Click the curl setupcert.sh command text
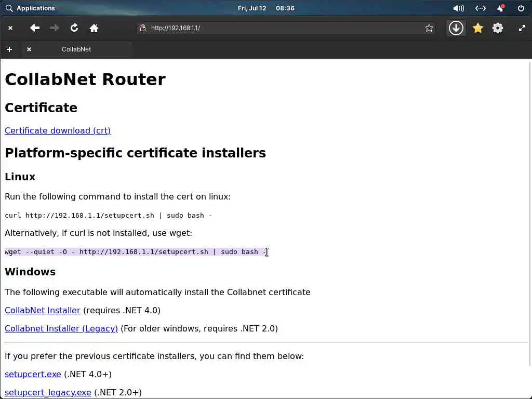This screenshot has width=532, height=399. pos(108,216)
